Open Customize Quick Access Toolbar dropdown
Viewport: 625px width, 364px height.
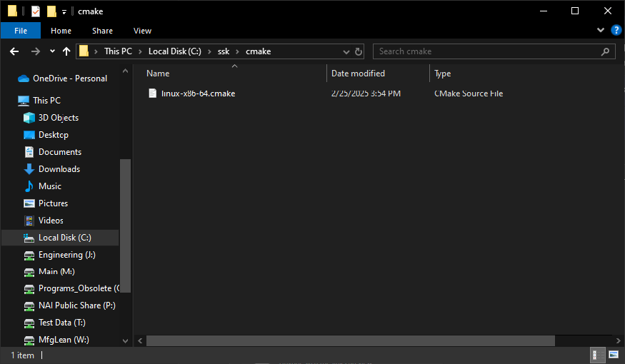click(x=64, y=12)
